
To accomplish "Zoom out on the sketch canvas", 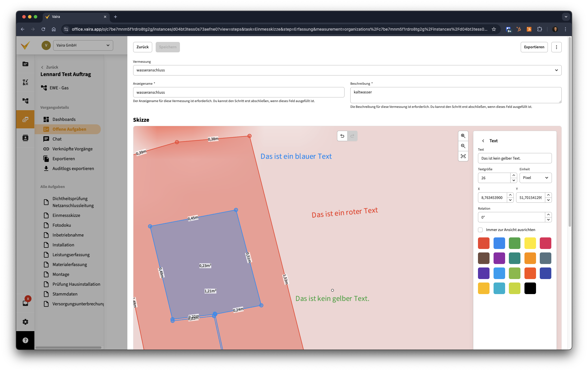I will tap(463, 146).
